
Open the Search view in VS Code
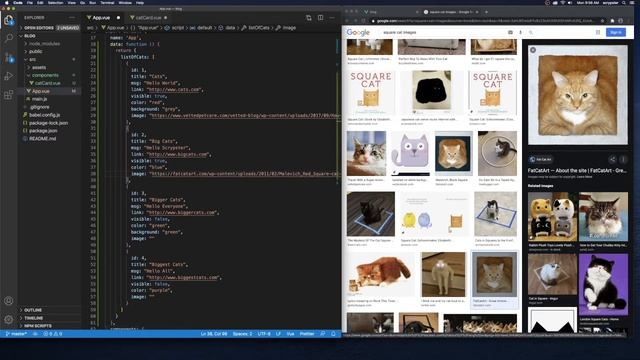pos(9,38)
